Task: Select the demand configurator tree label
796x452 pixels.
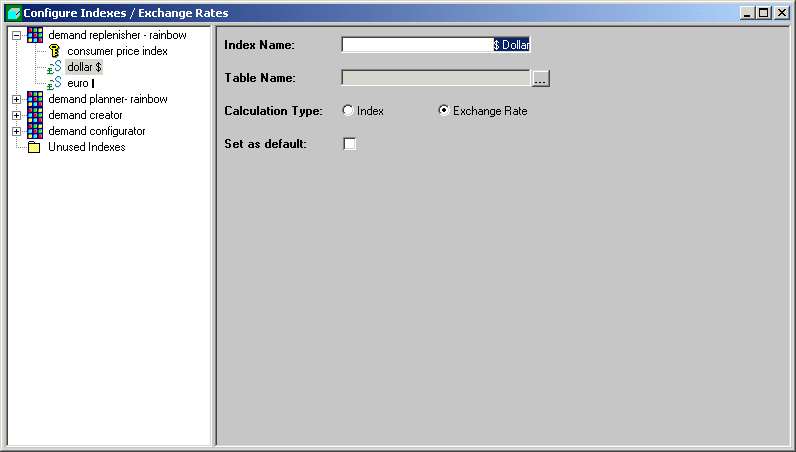Action: pyautogui.click(x=97, y=131)
